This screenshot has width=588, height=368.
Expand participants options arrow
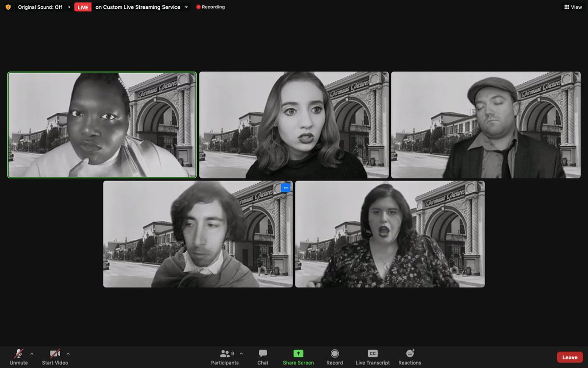(241, 353)
